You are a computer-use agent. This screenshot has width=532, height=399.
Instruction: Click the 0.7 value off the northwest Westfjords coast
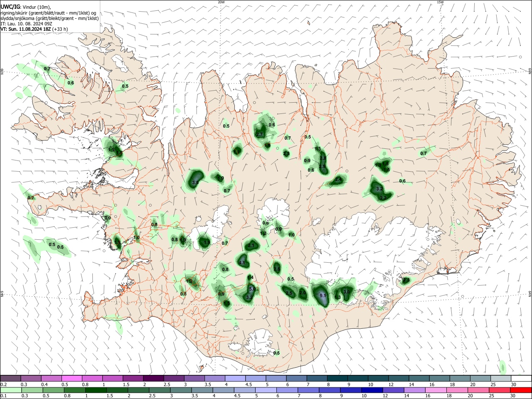47,69
